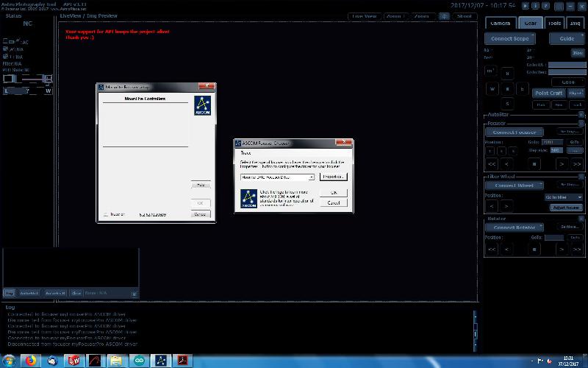Click the Guide button

[x=567, y=38]
